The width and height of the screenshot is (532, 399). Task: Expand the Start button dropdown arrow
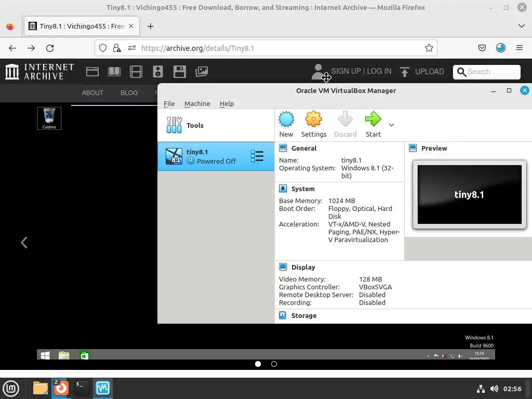pyautogui.click(x=391, y=125)
